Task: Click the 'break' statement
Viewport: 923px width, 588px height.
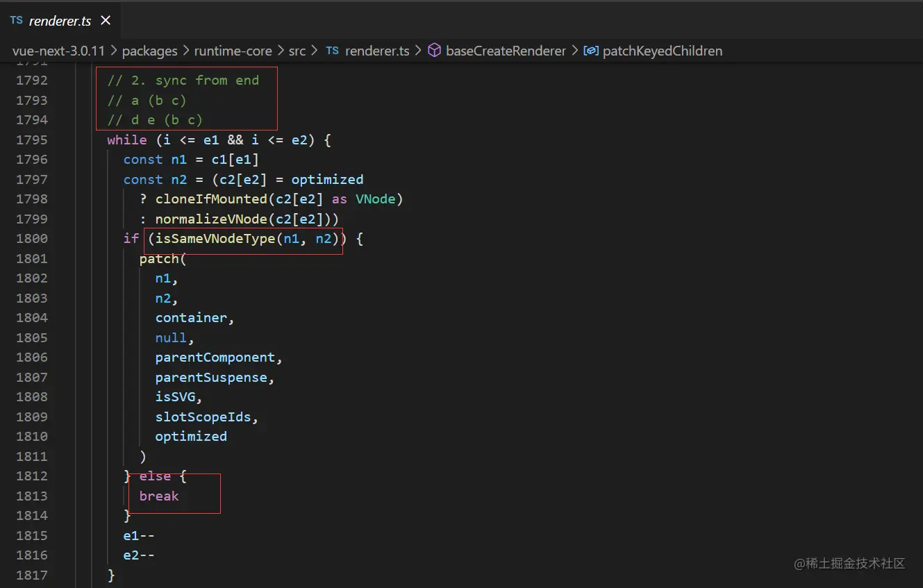Action: click(x=159, y=496)
